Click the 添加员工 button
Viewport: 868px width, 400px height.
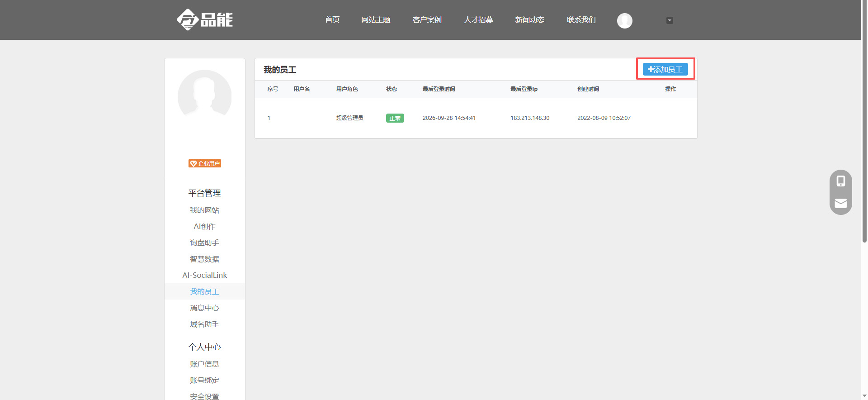[x=665, y=69]
